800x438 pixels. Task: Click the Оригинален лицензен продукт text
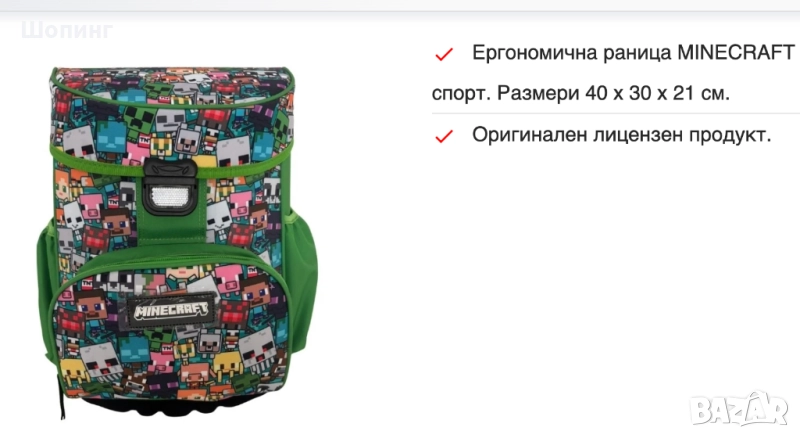[x=621, y=135]
